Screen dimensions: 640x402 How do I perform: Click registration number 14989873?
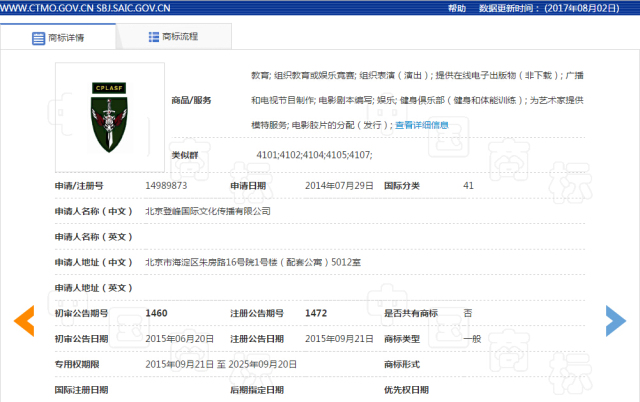[167, 186]
